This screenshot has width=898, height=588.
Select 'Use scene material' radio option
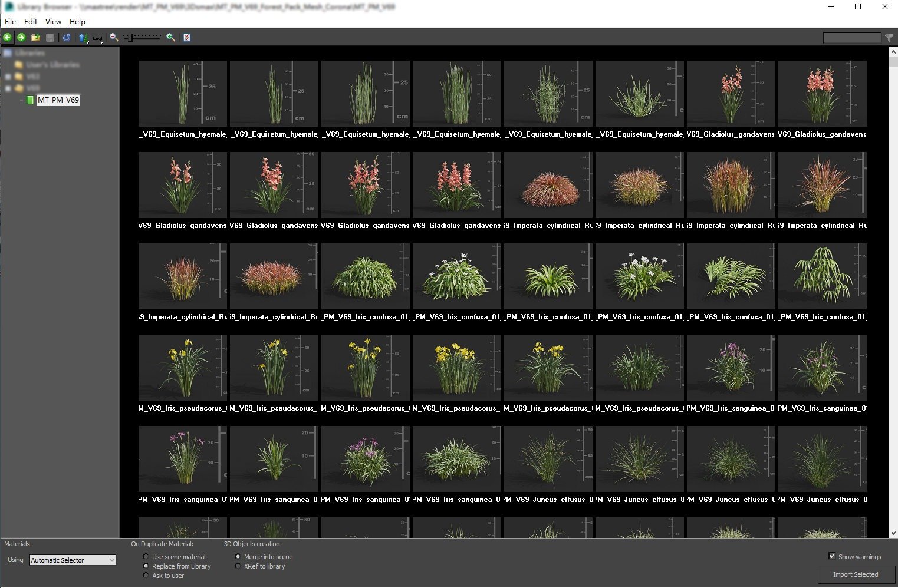click(146, 557)
